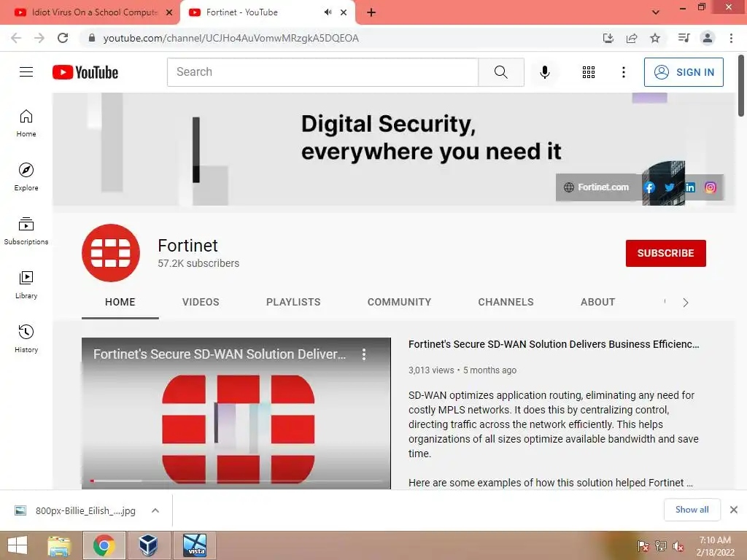Switch to the CHANNELS tab
The height and width of the screenshot is (560, 747).
(x=506, y=302)
